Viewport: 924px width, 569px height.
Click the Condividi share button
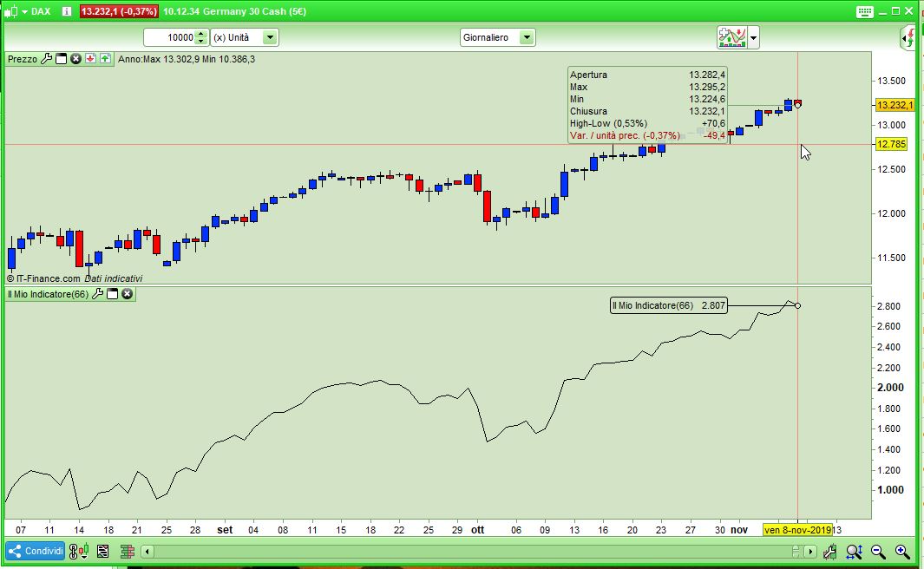(x=36, y=551)
